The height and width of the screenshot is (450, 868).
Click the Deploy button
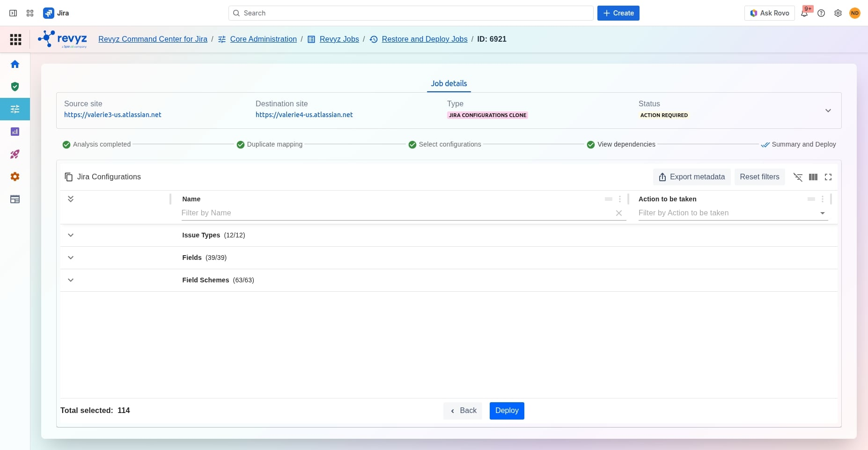(507, 411)
